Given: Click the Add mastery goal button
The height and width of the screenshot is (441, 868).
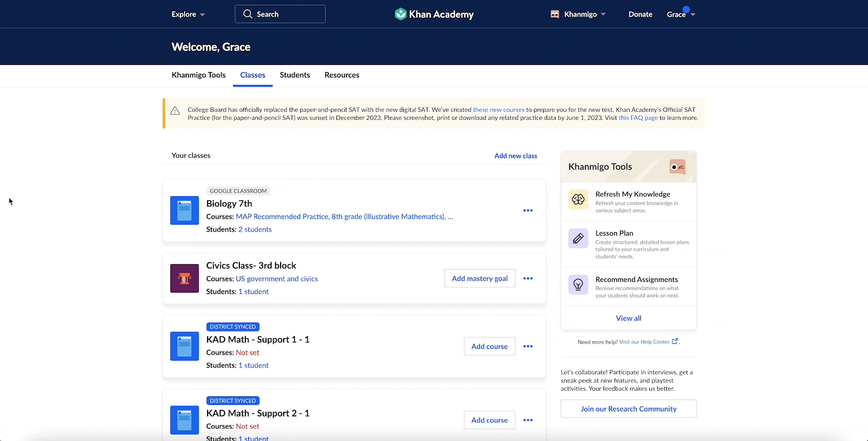Looking at the screenshot, I should click(x=480, y=278).
